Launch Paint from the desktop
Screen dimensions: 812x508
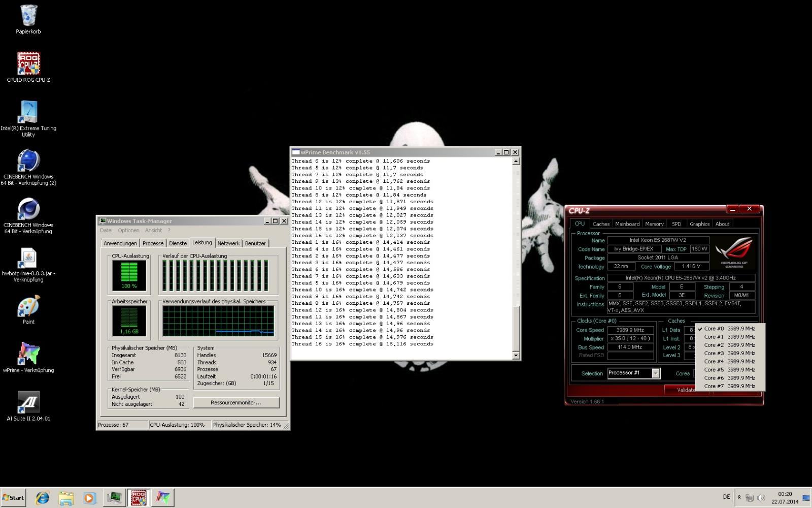point(28,310)
